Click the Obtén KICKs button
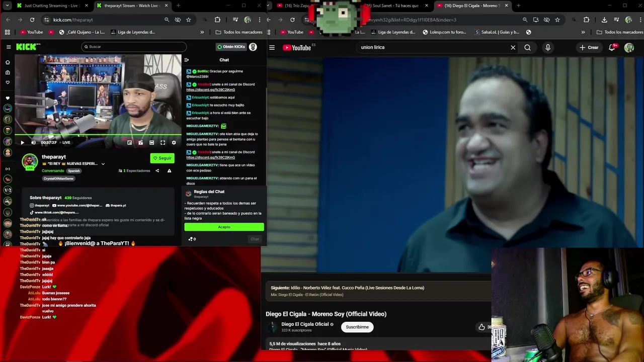The image size is (644, 362). pyautogui.click(x=231, y=47)
